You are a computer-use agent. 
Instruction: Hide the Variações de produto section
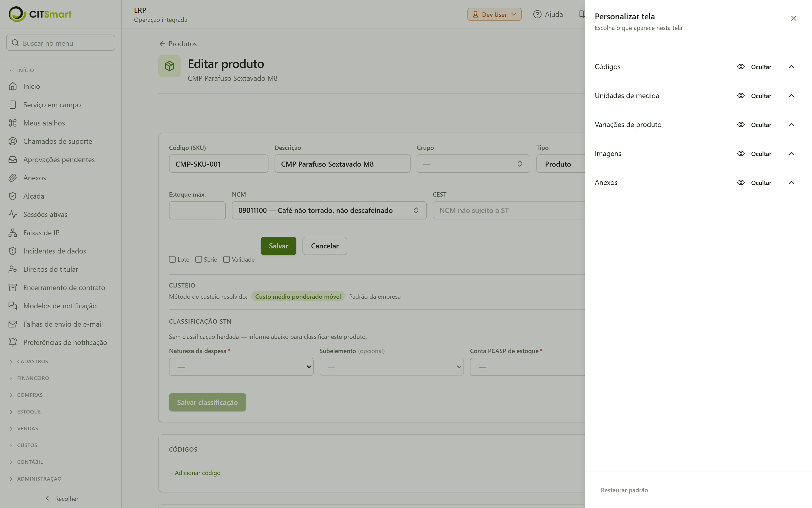click(754, 125)
